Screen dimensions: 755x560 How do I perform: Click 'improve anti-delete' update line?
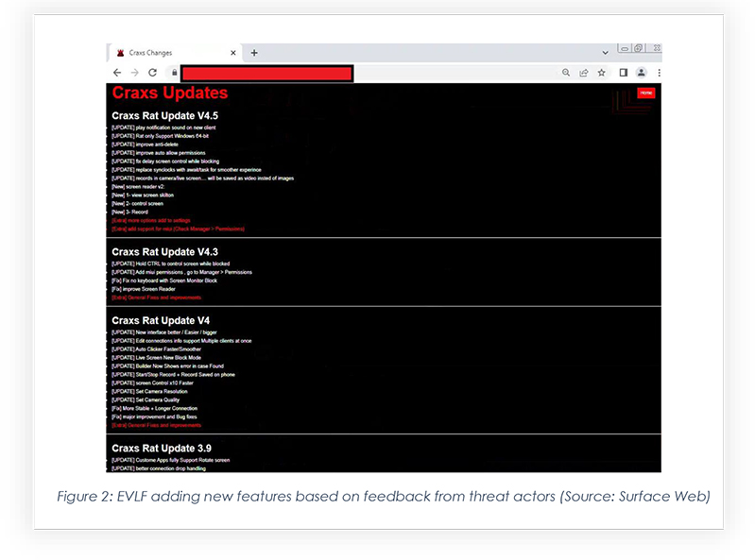145,144
